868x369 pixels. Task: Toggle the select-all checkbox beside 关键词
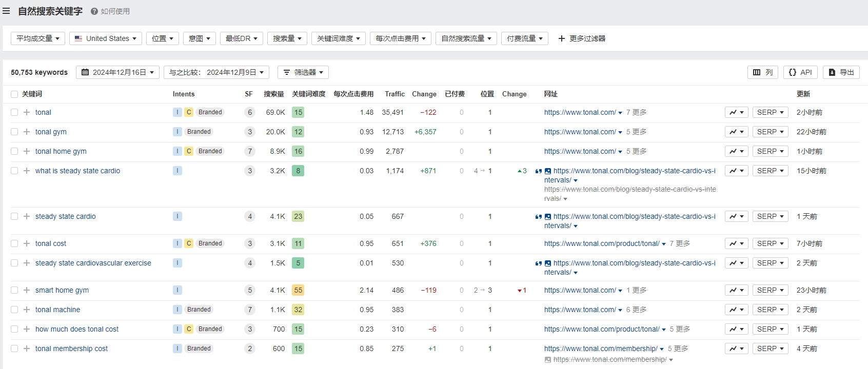(14, 94)
